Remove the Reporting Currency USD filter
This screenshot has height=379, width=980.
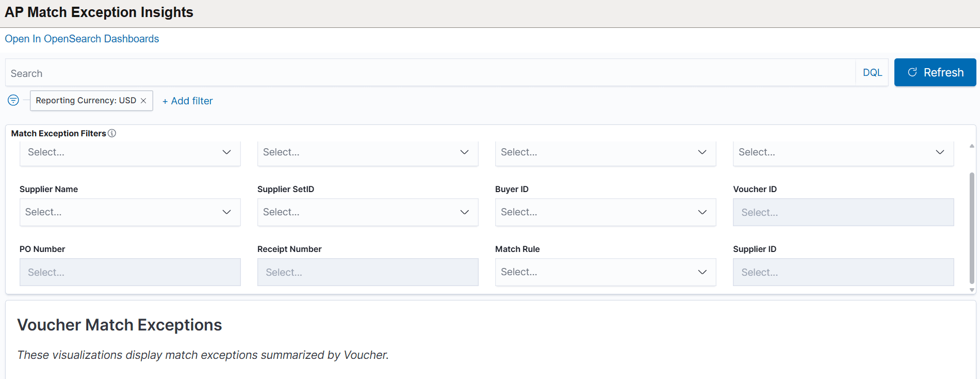click(x=143, y=100)
